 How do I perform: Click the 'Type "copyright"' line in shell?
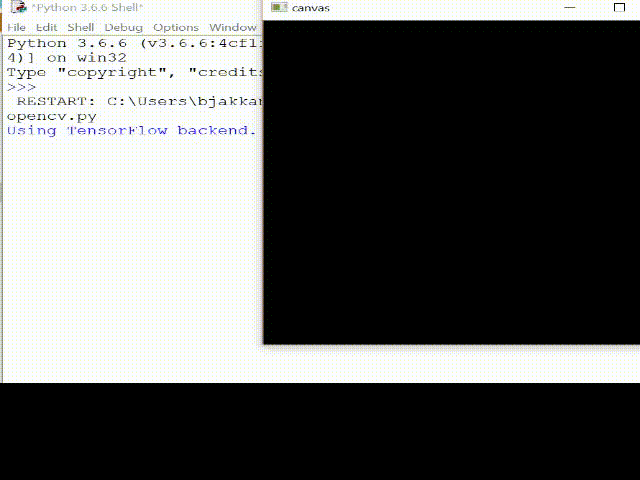[x=134, y=72]
